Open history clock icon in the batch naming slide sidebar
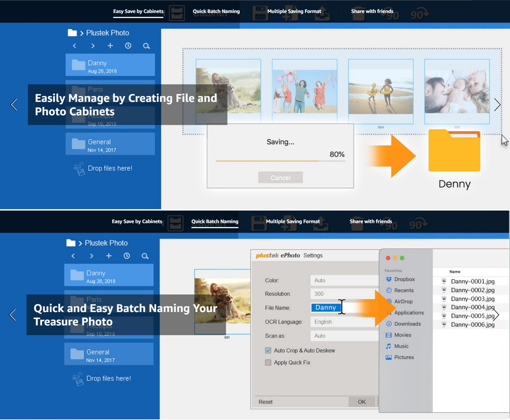Viewport: 510px width, 420px height. click(x=127, y=256)
